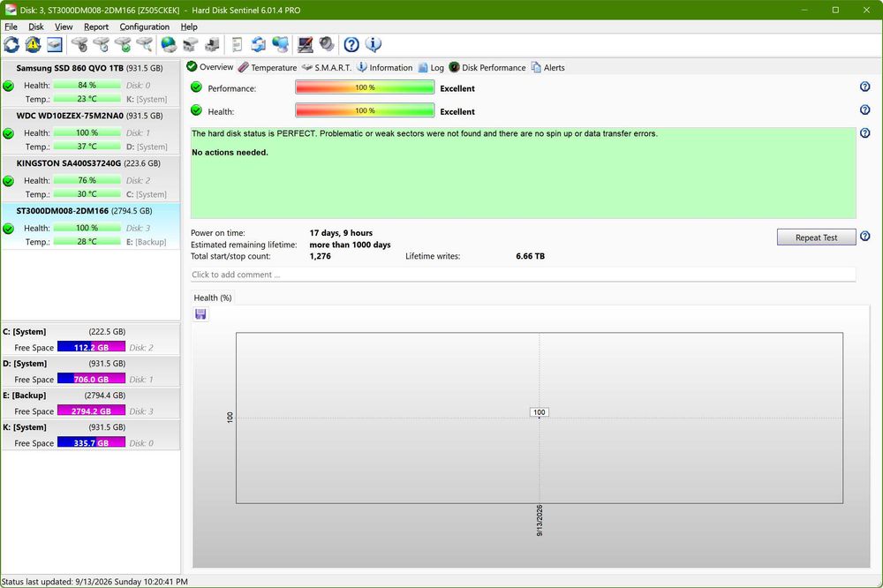The width and height of the screenshot is (883, 588).
Task: Open the Disk menu
Action: point(36,26)
